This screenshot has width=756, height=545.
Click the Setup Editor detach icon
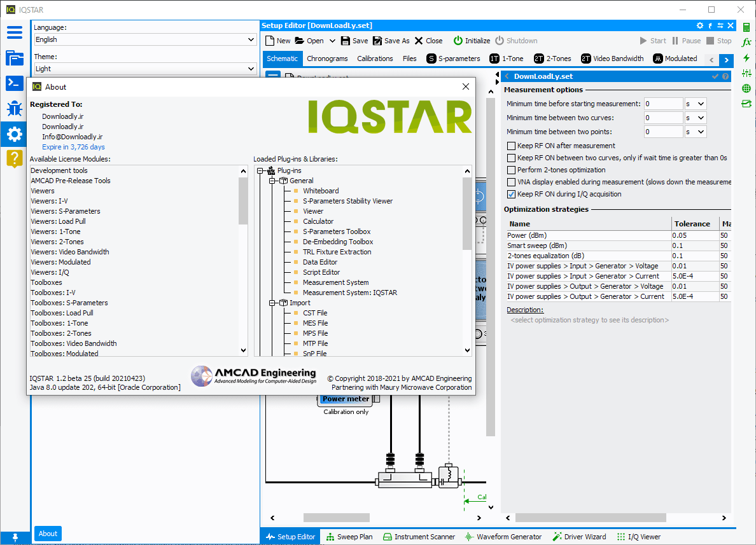coord(710,25)
